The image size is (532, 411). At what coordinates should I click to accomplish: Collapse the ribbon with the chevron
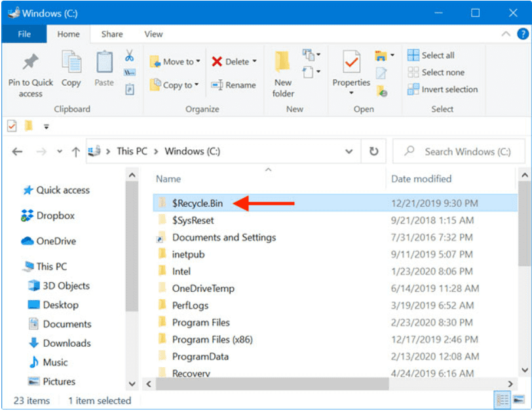[506, 33]
